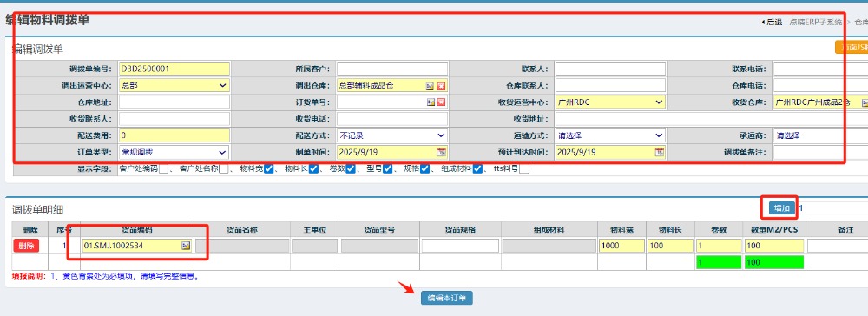Enable the 客户处编码 display field checkbox
The height and width of the screenshot is (316, 868).
pos(163,168)
